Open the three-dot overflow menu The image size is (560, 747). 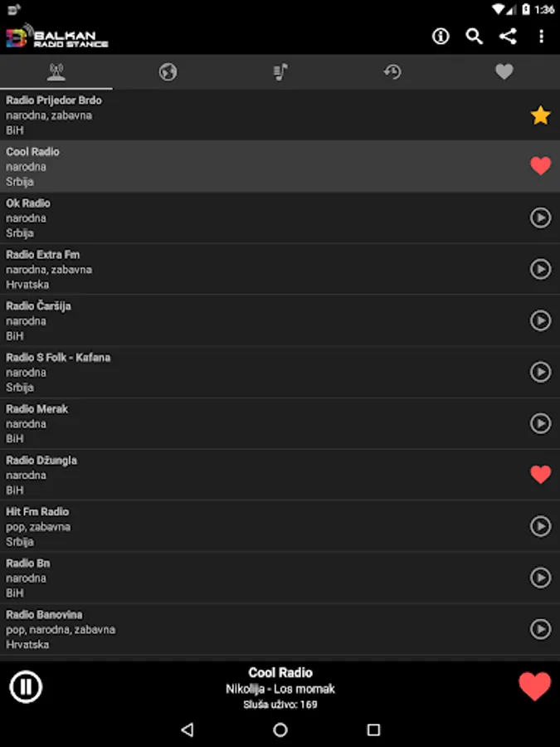coord(541,36)
